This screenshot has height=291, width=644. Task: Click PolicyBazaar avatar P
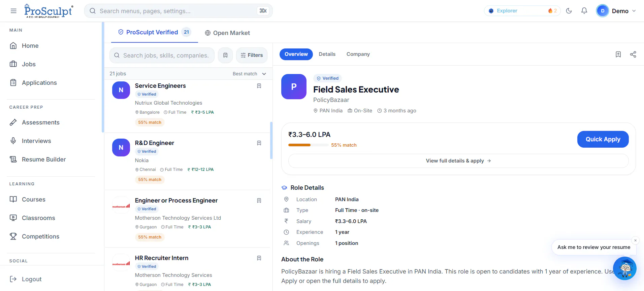[x=294, y=86]
